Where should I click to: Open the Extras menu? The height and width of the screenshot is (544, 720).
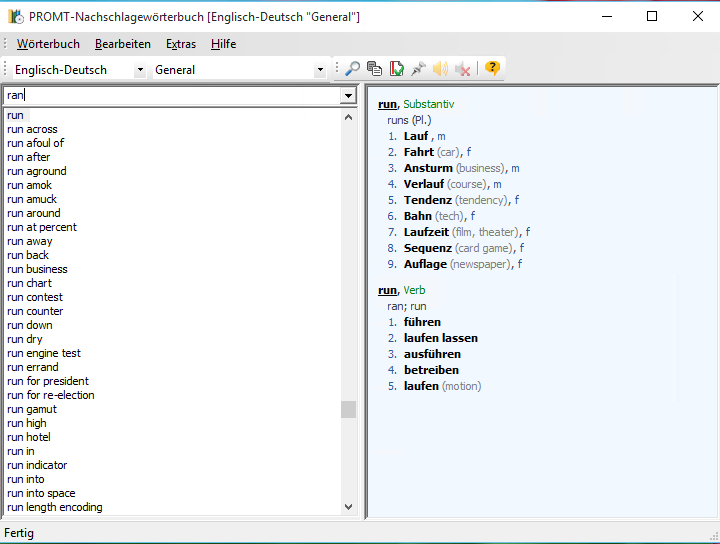(181, 44)
